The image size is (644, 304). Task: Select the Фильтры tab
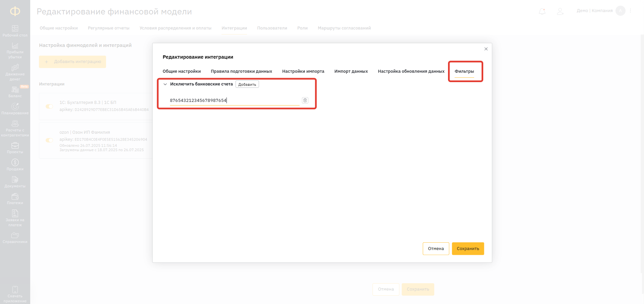pos(464,71)
